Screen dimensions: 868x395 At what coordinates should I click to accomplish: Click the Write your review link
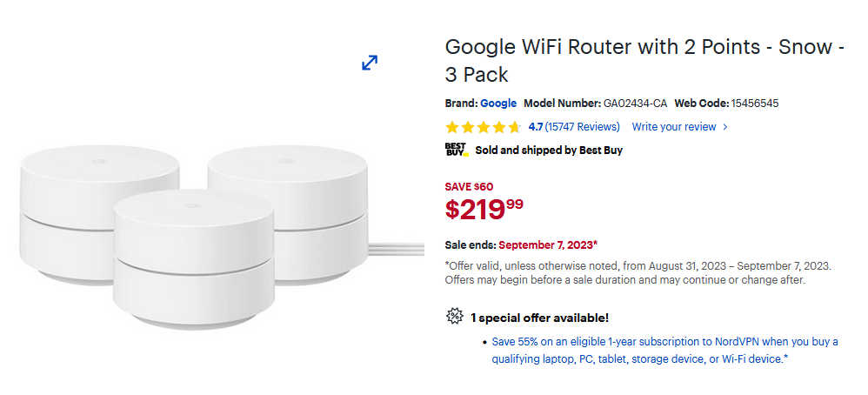click(674, 127)
